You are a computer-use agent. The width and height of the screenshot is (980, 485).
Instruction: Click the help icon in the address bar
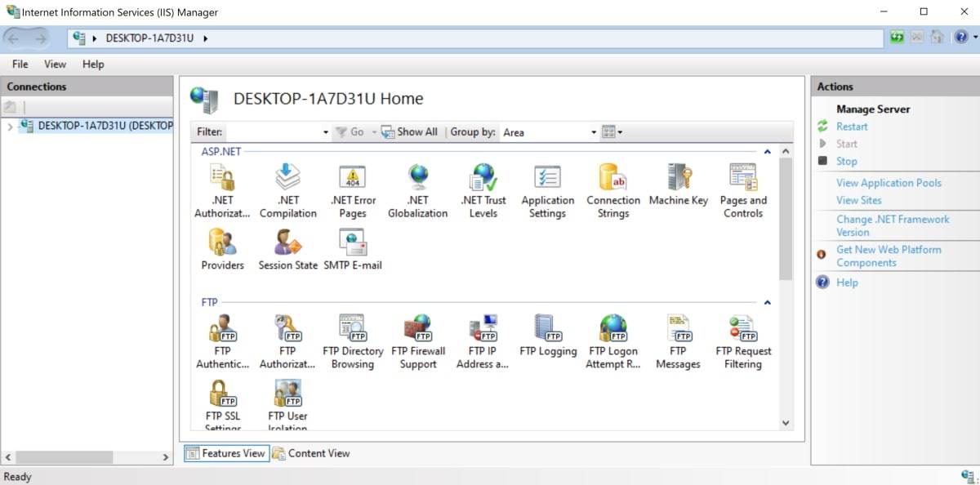point(961,38)
